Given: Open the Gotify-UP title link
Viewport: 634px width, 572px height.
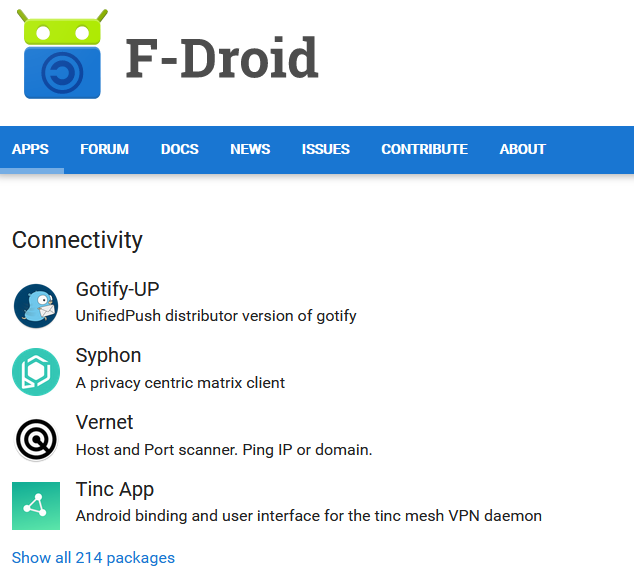Looking at the screenshot, I should (117, 290).
